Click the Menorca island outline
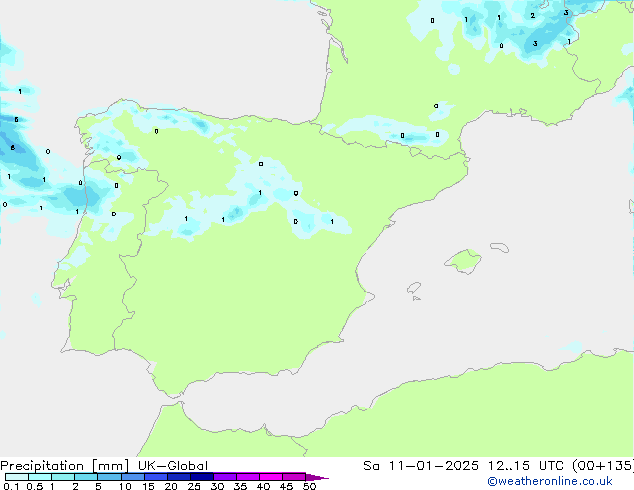Viewport: 634px width, 490px height. click(x=499, y=247)
